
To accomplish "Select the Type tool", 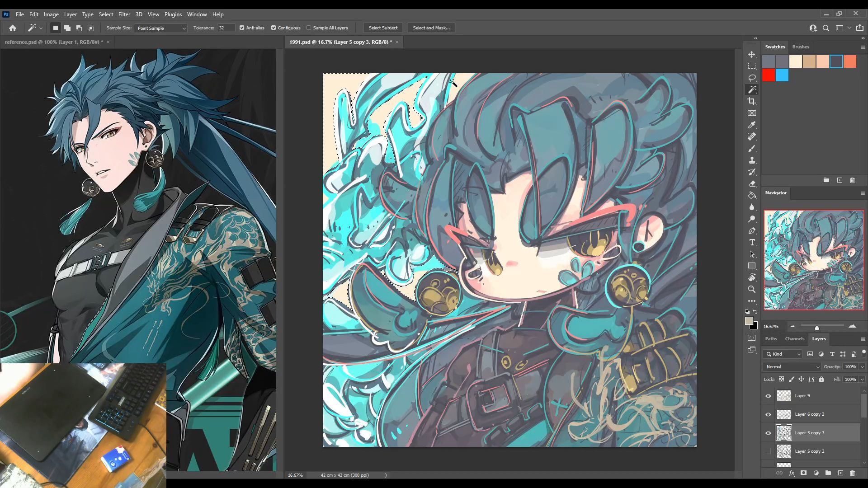I will [752, 242].
